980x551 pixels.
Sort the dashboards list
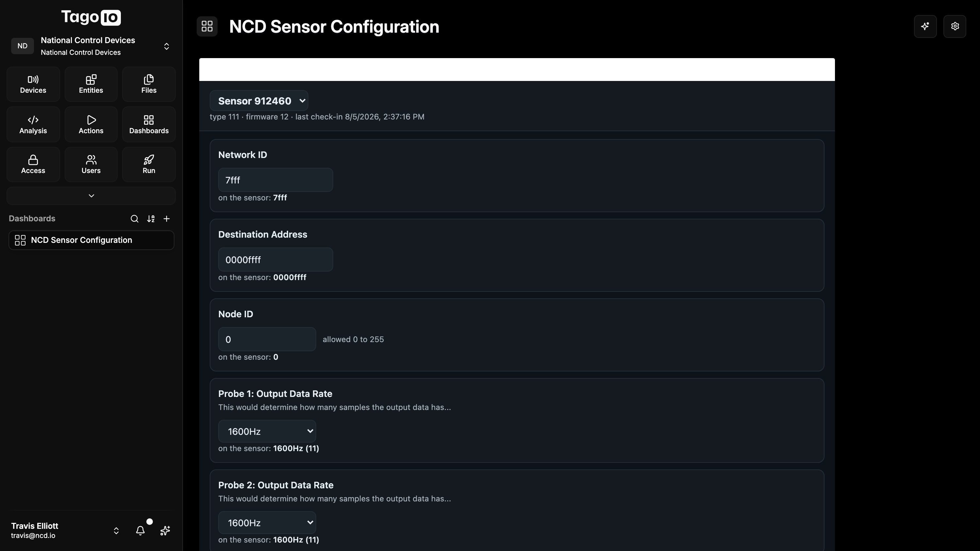click(x=151, y=219)
